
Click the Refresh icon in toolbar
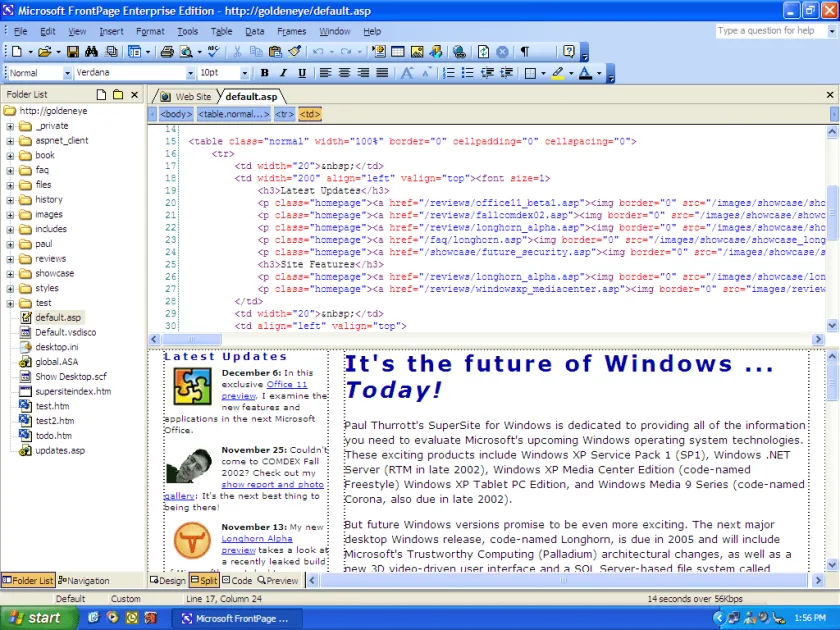pos(483,51)
